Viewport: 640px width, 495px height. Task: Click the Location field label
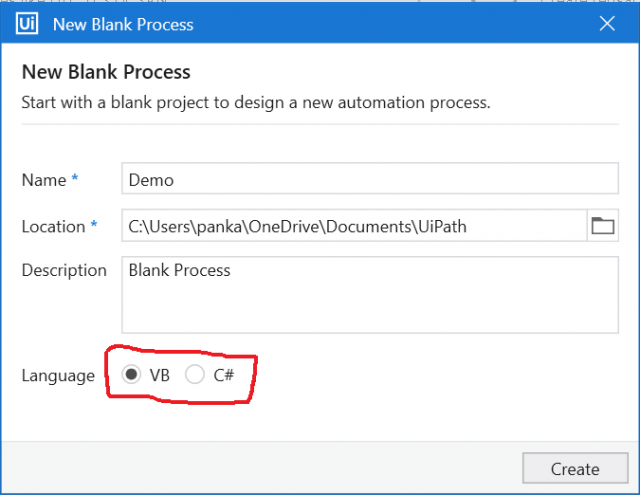pyautogui.click(x=53, y=227)
